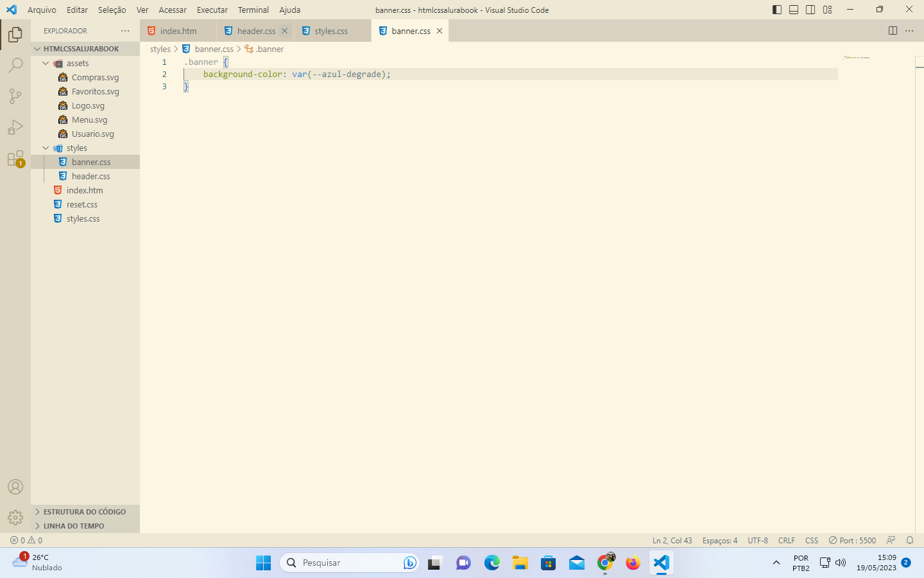
Task: Close the banner.css tab
Action: coord(440,31)
